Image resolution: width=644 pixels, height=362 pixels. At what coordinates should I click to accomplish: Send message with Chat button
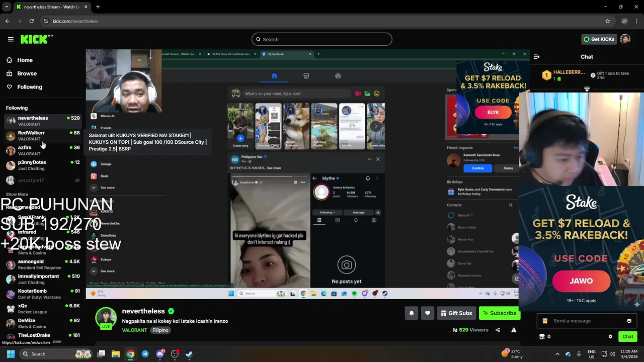[x=628, y=337]
